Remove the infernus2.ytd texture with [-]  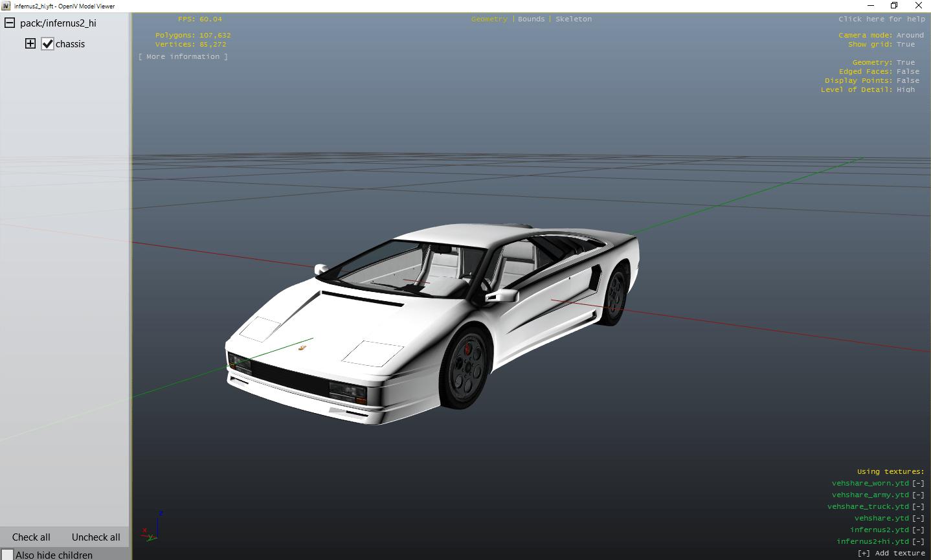918,530
